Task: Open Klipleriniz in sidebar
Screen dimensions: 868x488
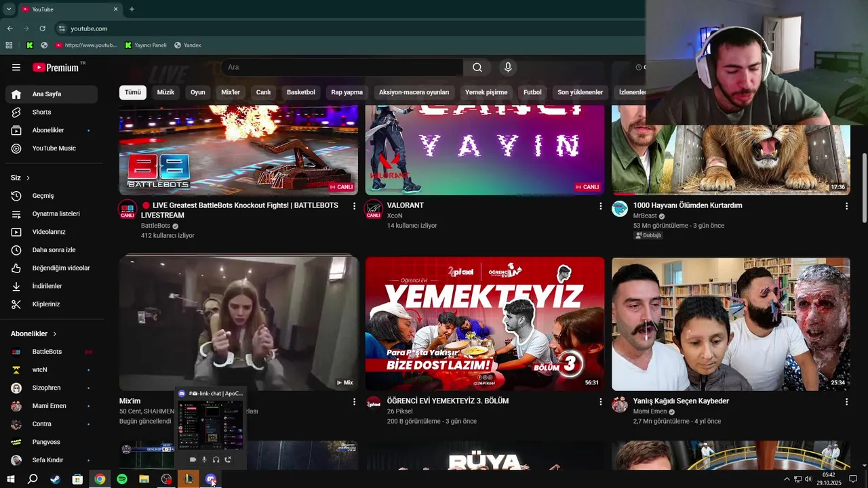Action: 52,304
